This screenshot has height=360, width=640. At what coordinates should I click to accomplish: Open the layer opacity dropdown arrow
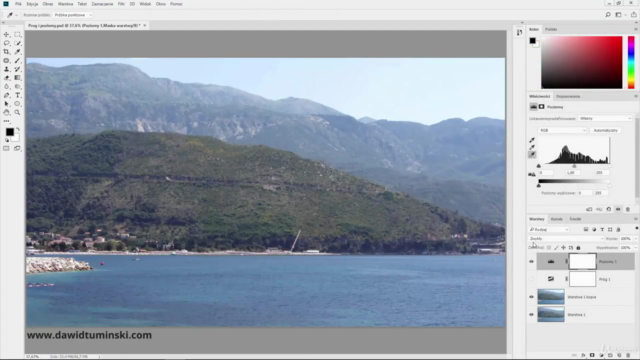coord(636,239)
